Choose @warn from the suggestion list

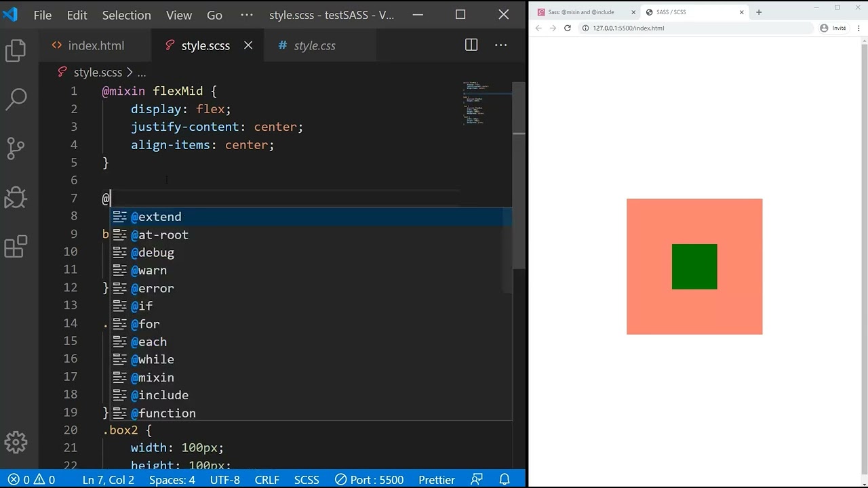pos(312,270)
